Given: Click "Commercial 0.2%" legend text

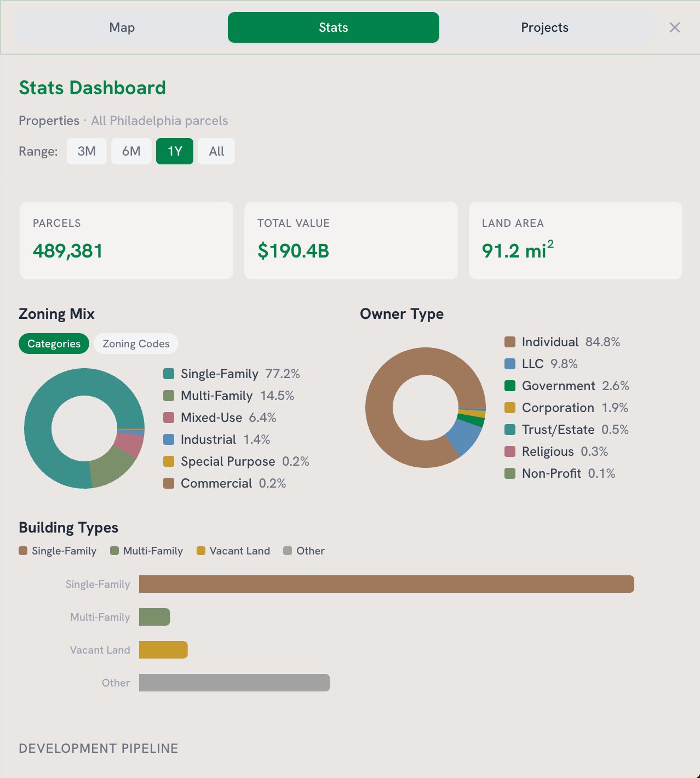Looking at the screenshot, I should pyautogui.click(x=233, y=483).
